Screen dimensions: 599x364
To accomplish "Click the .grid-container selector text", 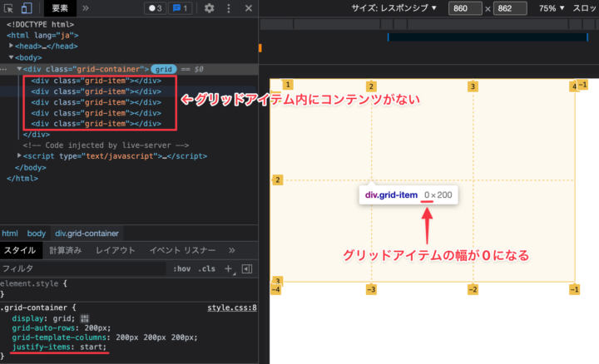I will click(36, 307).
